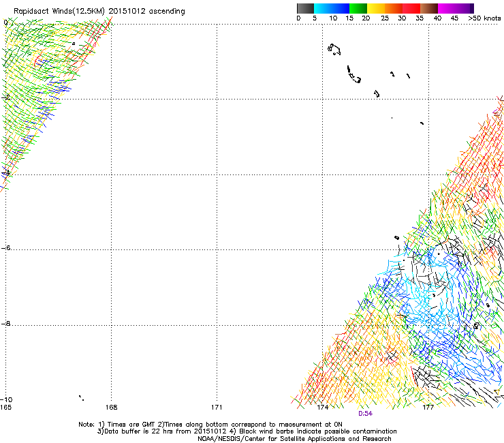
Task: Click the longitude label '177'
Action: pos(428,408)
